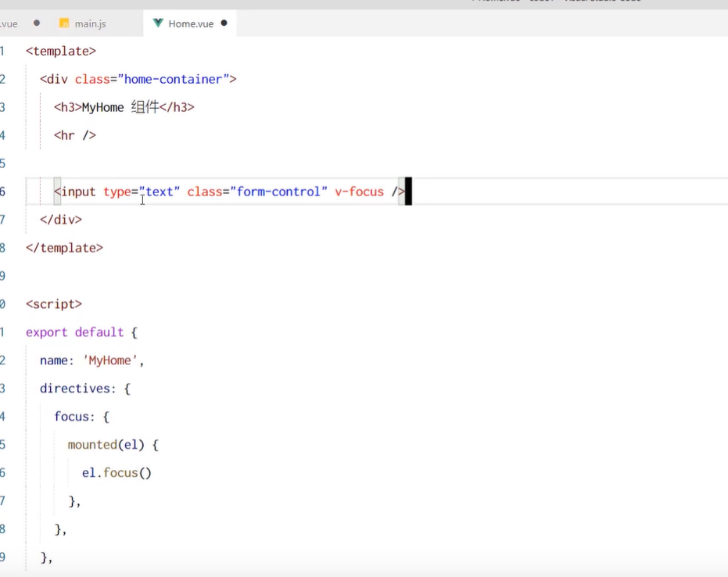Click "focus: {" property line

(81, 417)
